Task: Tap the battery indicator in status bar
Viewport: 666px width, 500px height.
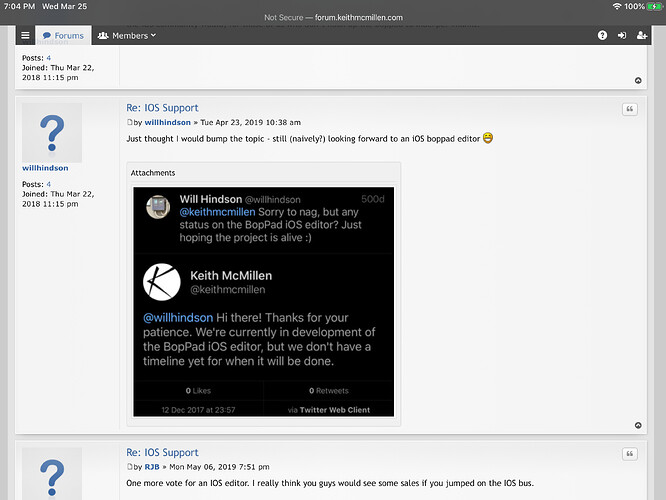Action: (x=654, y=6)
